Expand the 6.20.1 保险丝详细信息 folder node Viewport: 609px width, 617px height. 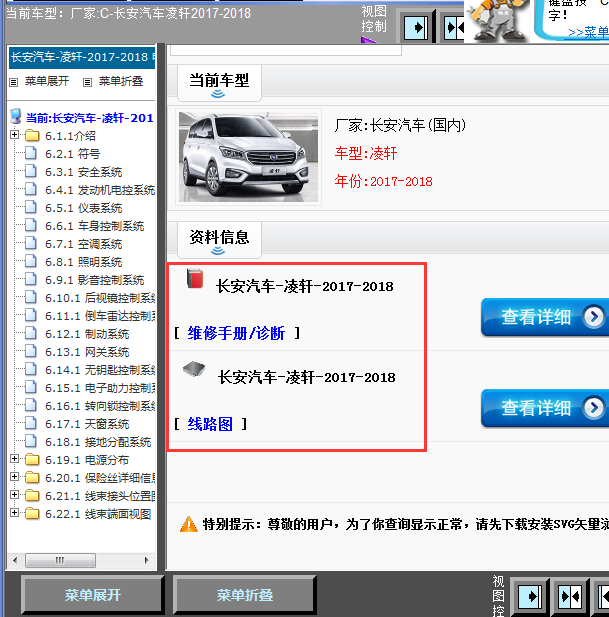tap(14, 477)
